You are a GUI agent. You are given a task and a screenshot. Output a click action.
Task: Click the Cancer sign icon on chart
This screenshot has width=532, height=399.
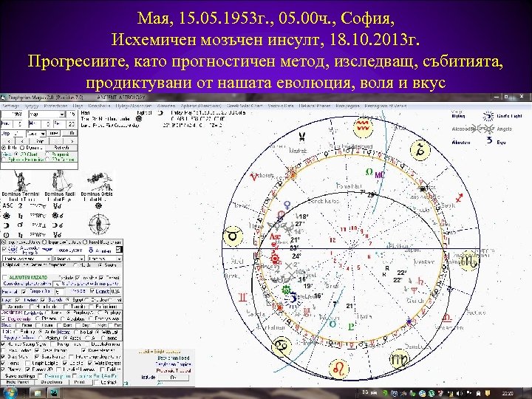tap(282, 347)
